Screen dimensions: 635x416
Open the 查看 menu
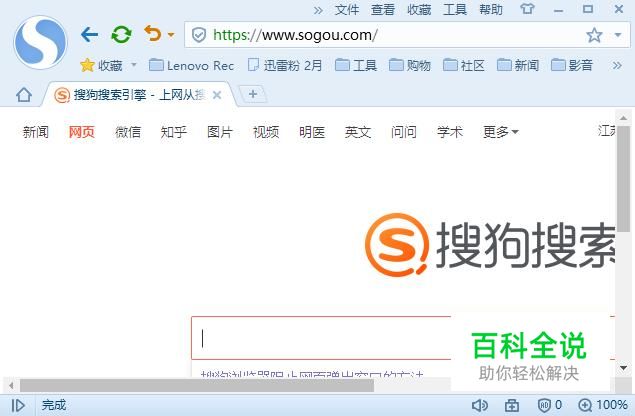coord(383,10)
